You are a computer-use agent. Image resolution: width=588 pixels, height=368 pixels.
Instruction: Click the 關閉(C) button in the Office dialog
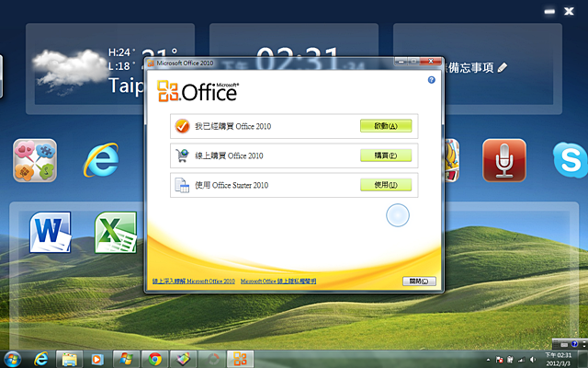[419, 281]
